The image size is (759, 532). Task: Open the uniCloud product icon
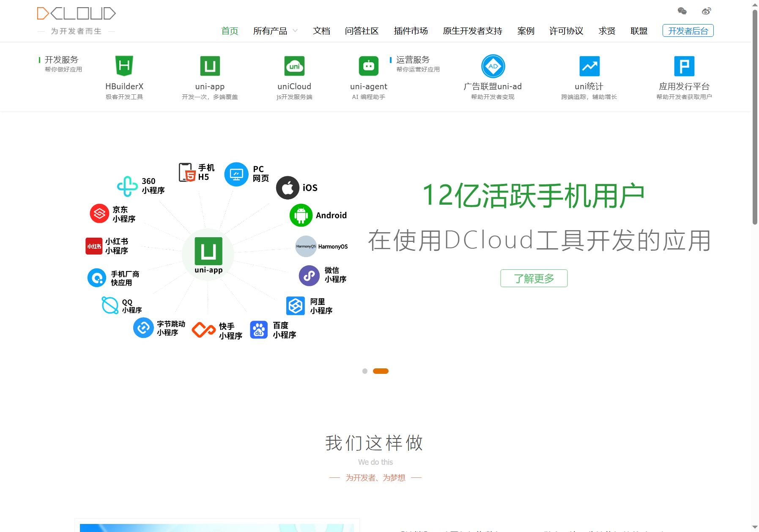pyautogui.click(x=294, y=66)
